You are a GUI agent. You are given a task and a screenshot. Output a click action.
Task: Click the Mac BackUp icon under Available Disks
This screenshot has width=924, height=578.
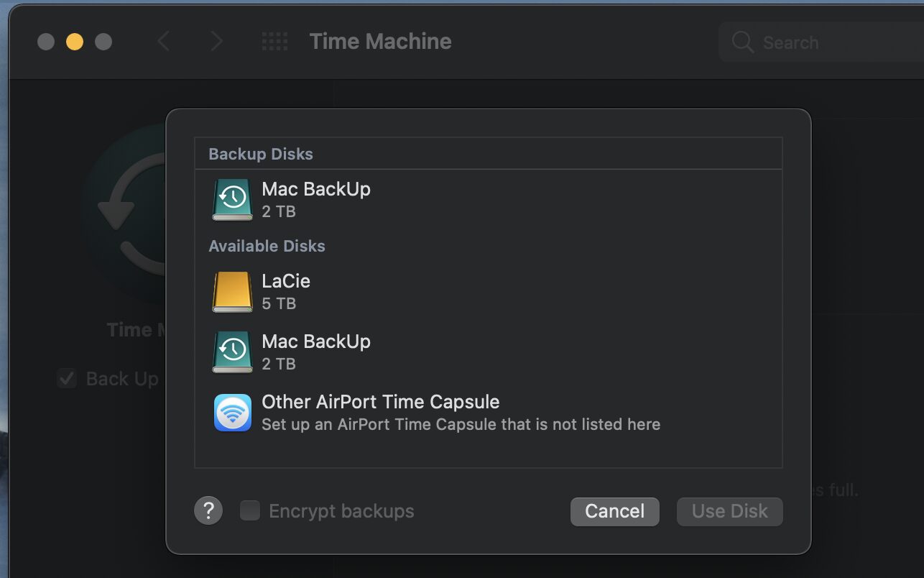tap(232, 352)
